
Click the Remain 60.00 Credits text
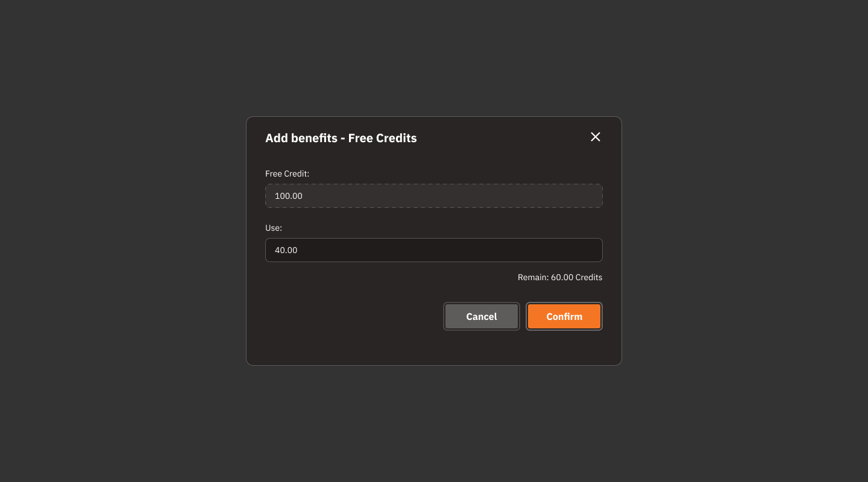coord(560,277)
